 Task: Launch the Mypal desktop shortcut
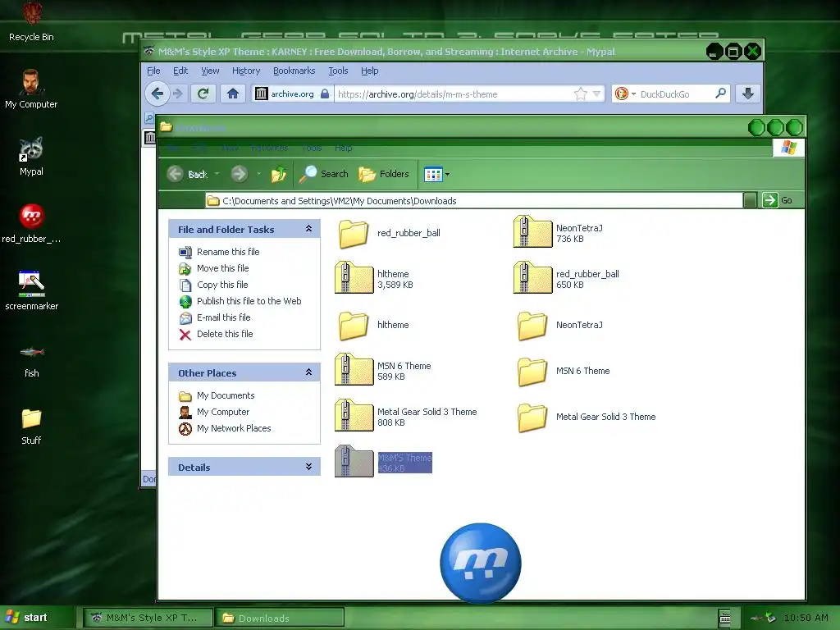tap(31, 157)
